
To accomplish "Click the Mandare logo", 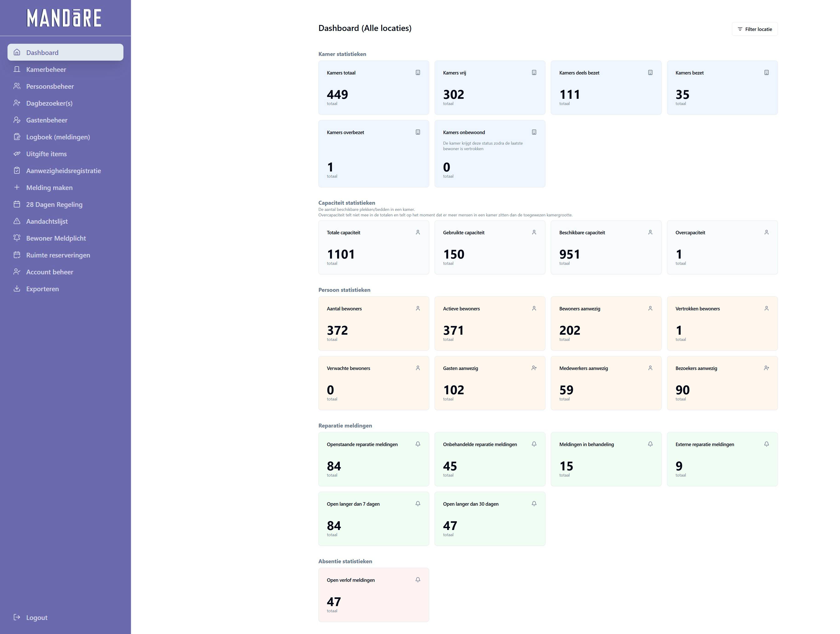I will [64, 18].
